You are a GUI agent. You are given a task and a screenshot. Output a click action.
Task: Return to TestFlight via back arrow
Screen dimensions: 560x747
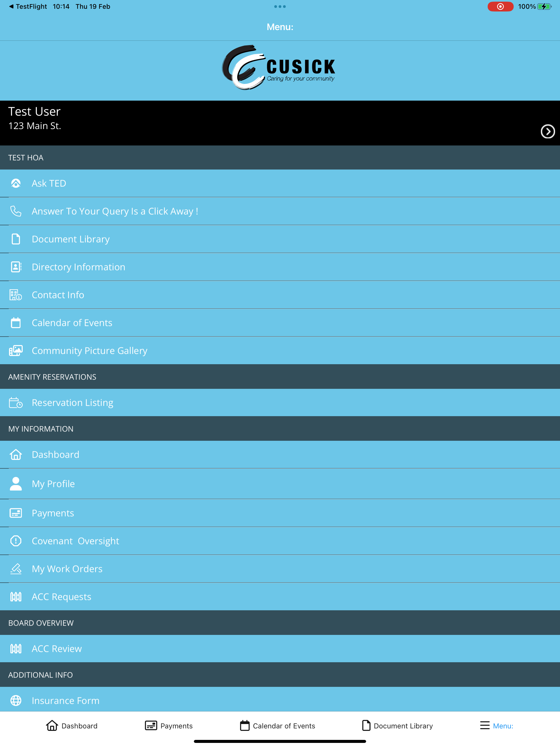pyautogui.click(x=28, y=6)
